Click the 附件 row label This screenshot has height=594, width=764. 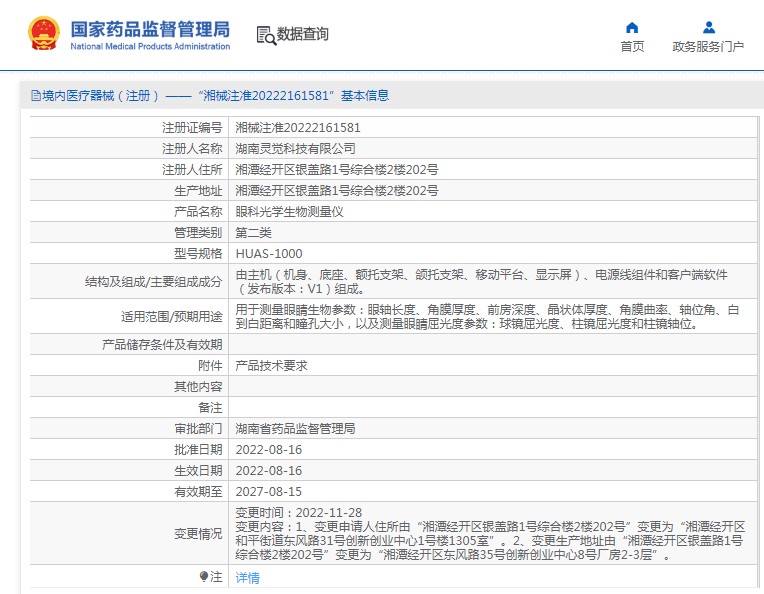pos(210,365)
